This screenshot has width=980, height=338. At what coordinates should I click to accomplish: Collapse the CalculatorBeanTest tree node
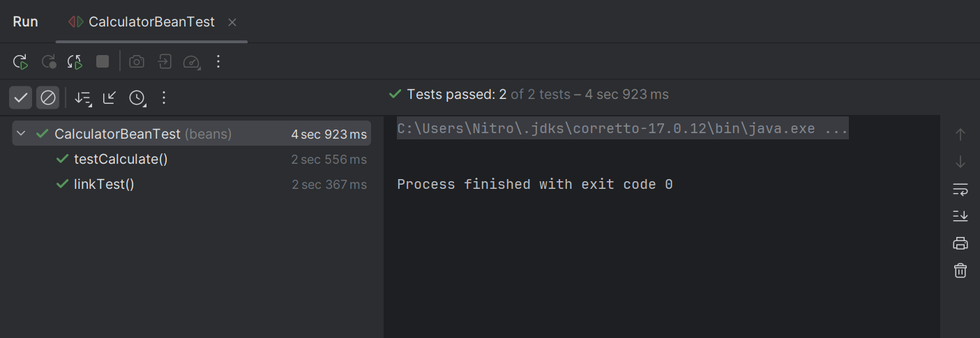click(20, 134)
